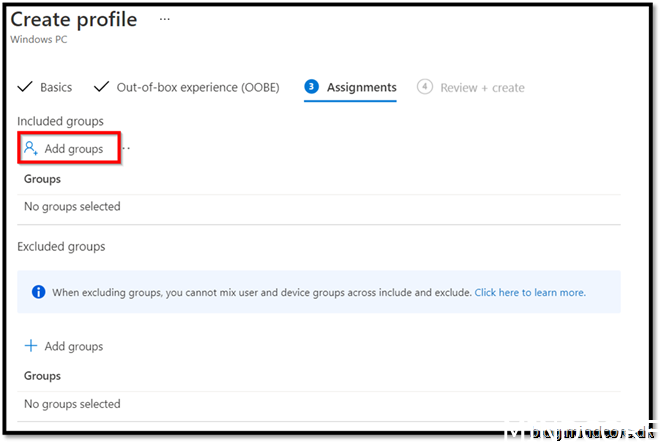This screenshot has height=443, width=661.
Task: Open the 'Click here to learn more' link
Action: 529,293
